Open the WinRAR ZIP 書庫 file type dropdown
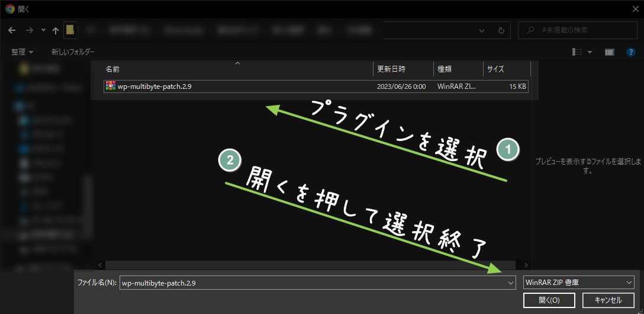Screen dimensions: 644x314 [579, 283]
